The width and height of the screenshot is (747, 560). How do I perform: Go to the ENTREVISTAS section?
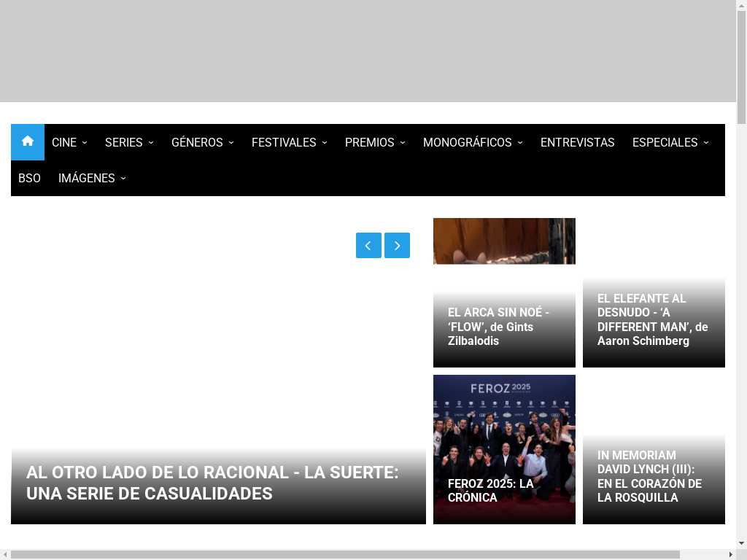coord(577,142)
